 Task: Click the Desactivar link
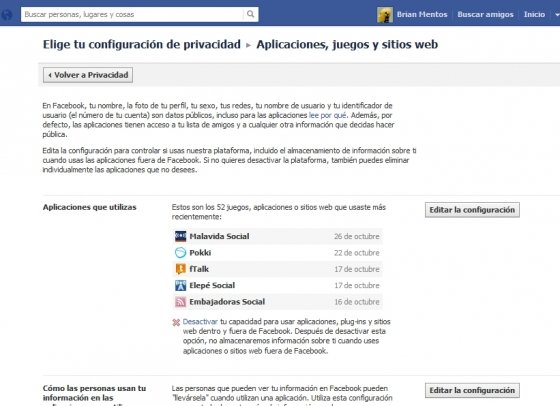point(200,321)
